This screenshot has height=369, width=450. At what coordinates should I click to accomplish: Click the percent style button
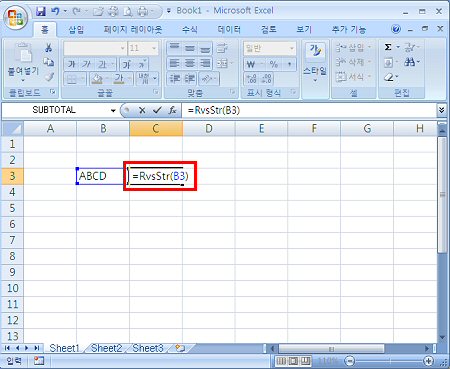click(x=274, y=64)
